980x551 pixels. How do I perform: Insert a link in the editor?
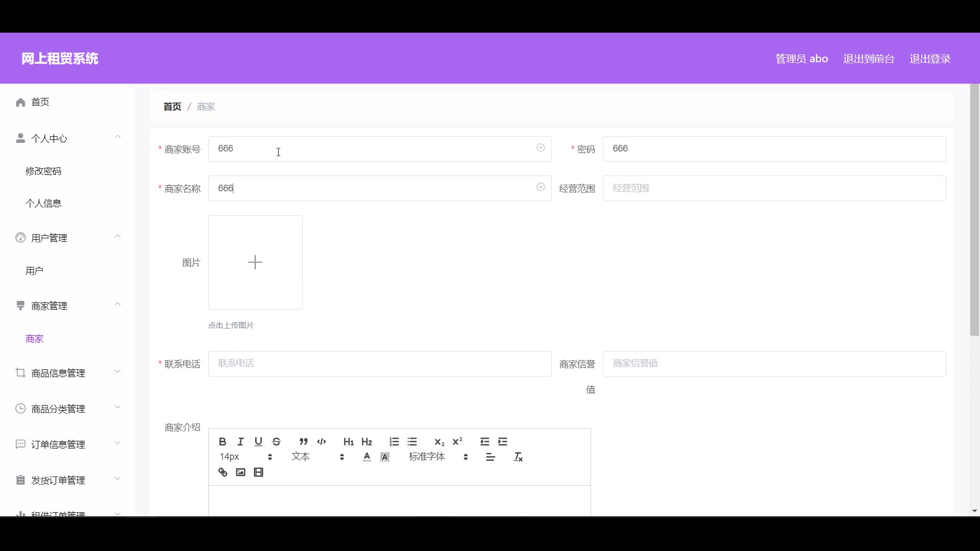tap(223, 472)
